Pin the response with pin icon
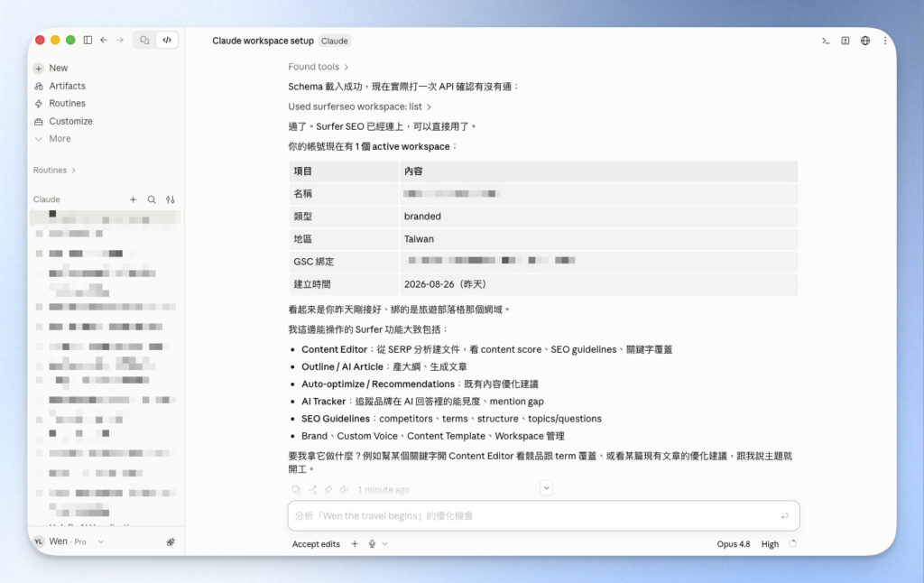The height and width of the screenshot is (583, 924). click(x=328, y=490)
